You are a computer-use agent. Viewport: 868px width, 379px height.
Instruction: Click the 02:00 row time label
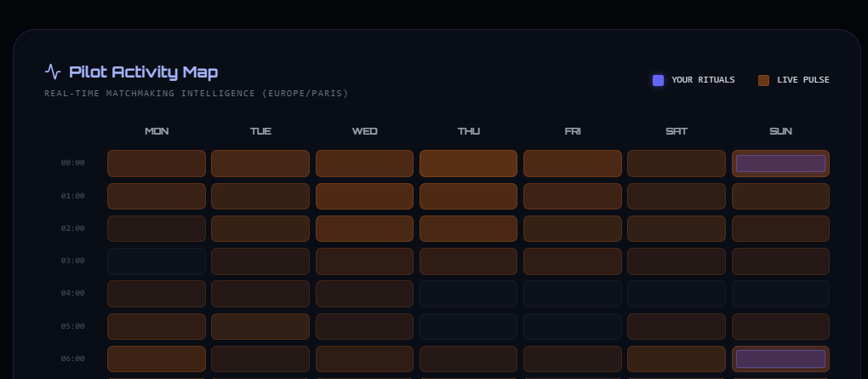tap(72, 228)
